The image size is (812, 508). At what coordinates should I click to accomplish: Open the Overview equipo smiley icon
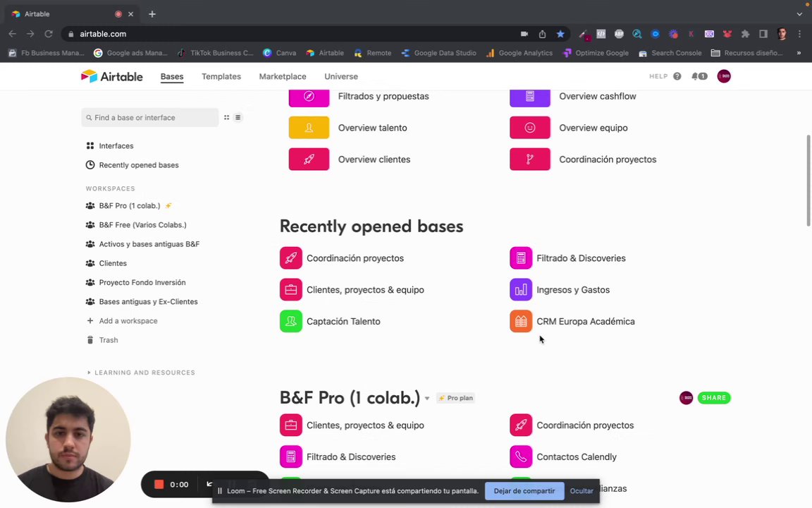530,128
